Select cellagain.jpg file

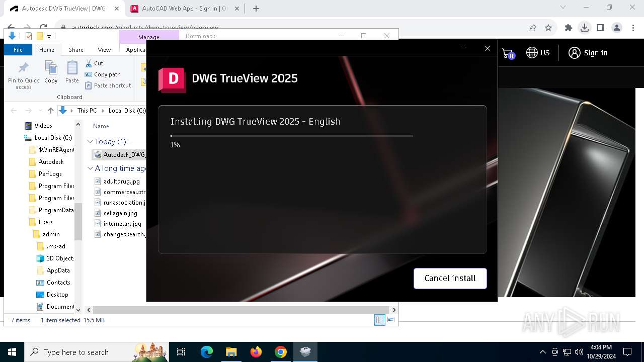click(120, 213)
